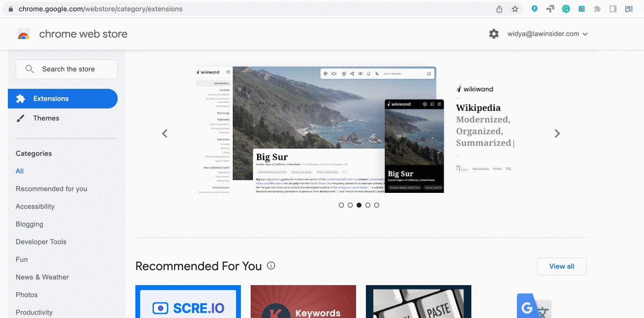The image size is (644, 318).
Task: Select the All category
Action: [20, 171]
